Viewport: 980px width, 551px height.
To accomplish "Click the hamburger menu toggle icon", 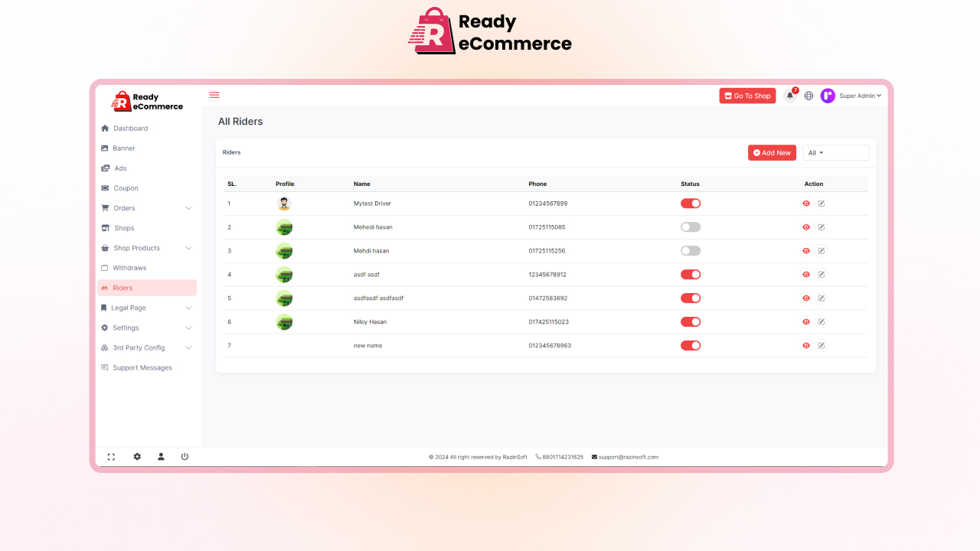I will point(214,94).
